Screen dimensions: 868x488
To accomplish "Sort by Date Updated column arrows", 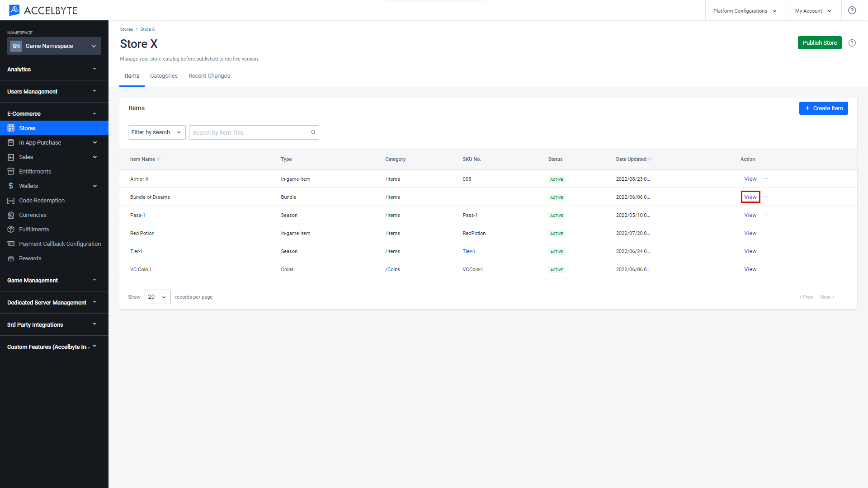I will pyautogui.click(x=650, y=159).
